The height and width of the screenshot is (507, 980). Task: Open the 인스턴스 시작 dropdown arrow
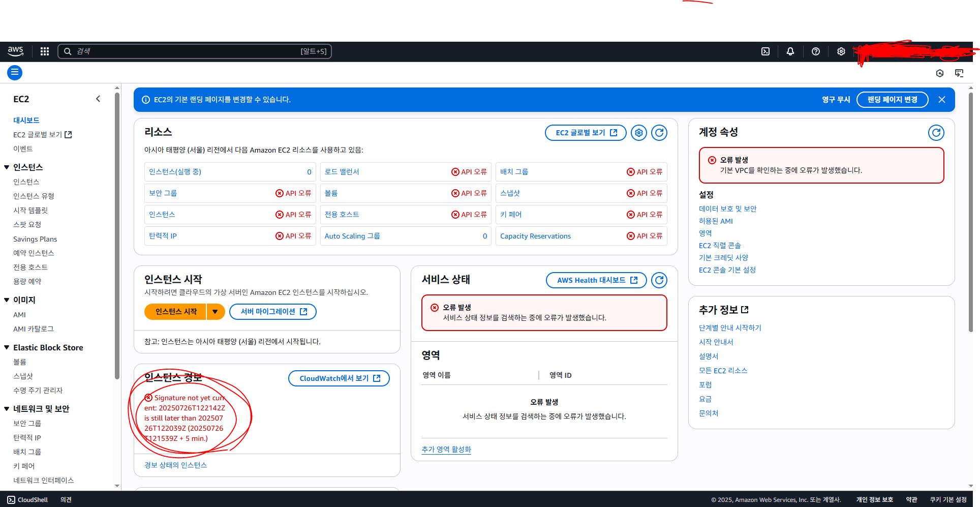pyautogui.click(x=216, y=312)
